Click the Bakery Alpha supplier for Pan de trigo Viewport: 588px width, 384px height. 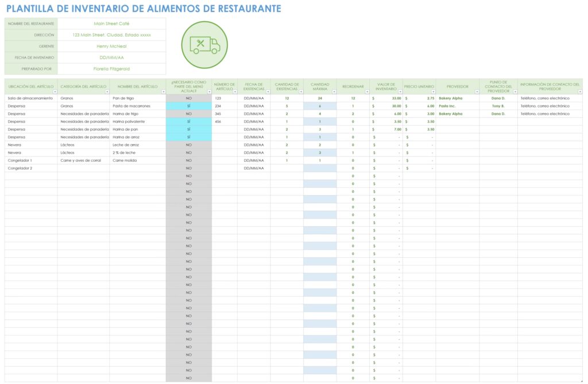pos(451,98)
